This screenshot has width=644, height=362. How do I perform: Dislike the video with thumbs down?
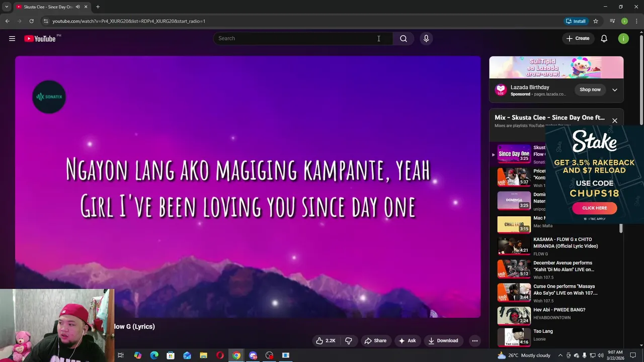point(349,340)
